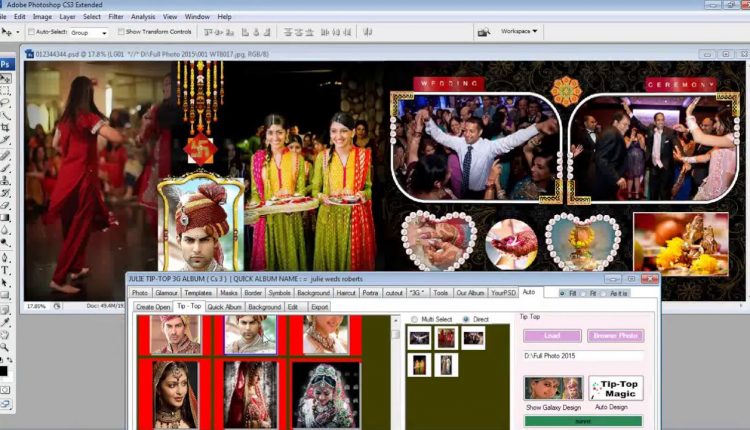Open the Filter menu

(116, 17)
